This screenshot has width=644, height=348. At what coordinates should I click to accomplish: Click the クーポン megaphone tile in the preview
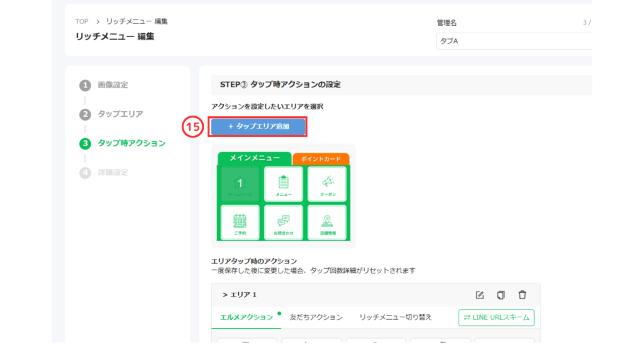(327, 185)
